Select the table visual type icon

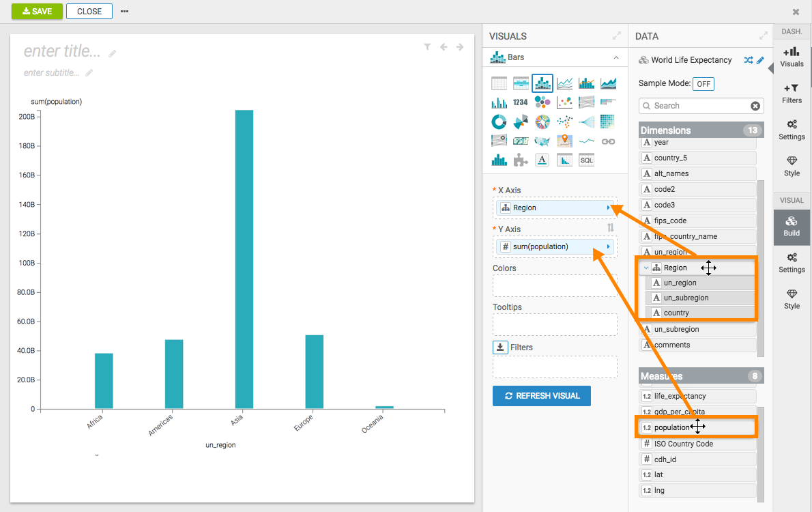(x=499, y=83)
